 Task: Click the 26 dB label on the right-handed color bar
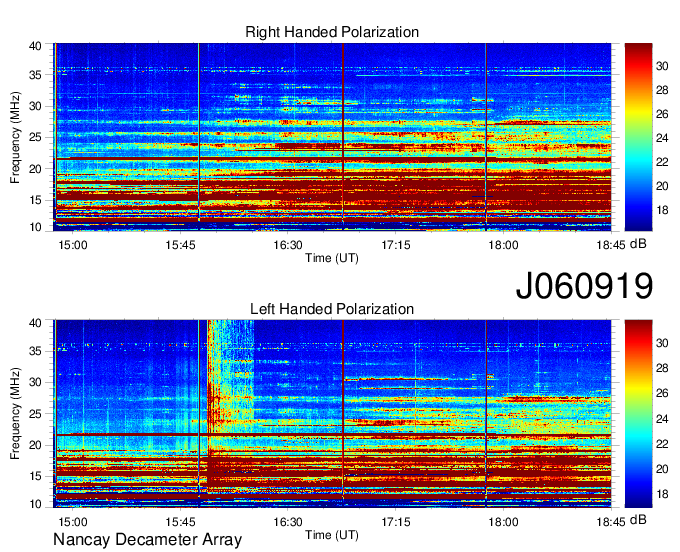(662, 114)
